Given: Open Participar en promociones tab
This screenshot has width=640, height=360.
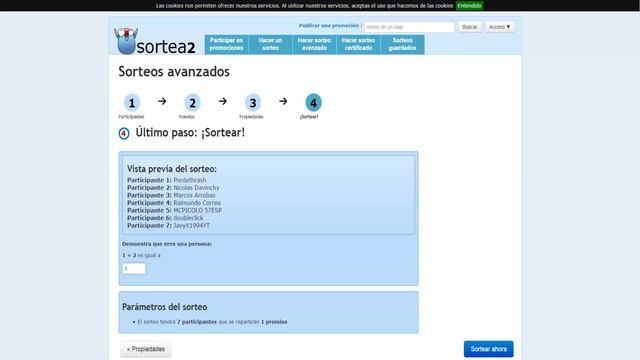Looking at the screenshot, I should 227,44.
